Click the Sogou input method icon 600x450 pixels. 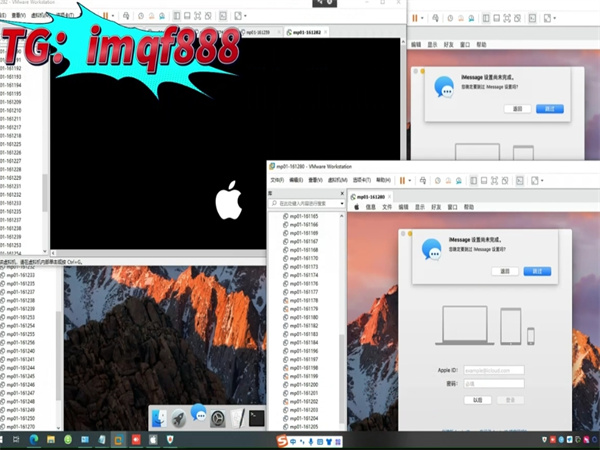pos(284,440)
